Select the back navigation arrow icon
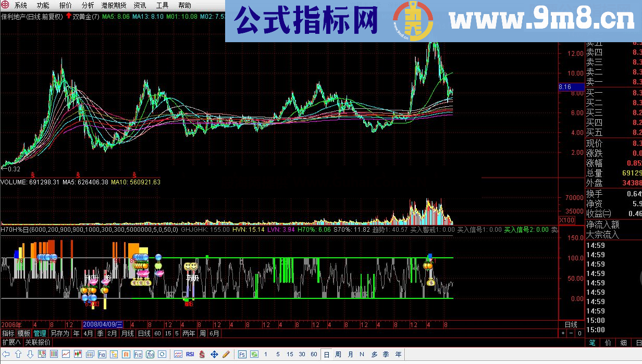 coord(6,354)
